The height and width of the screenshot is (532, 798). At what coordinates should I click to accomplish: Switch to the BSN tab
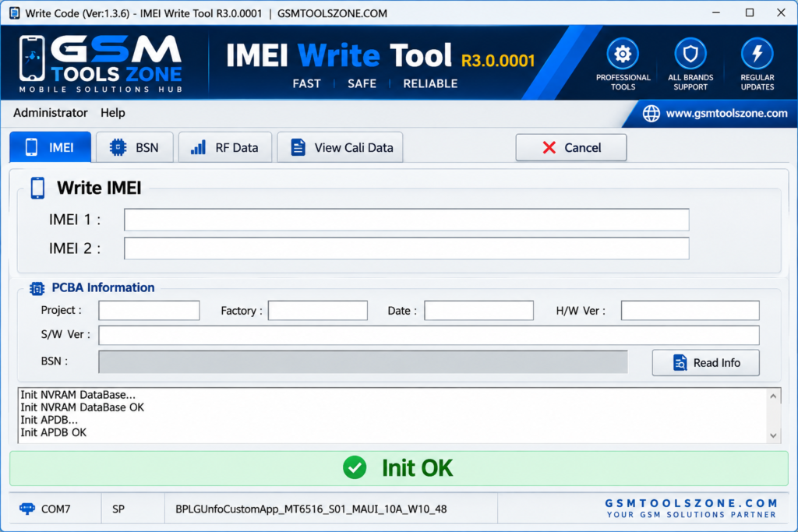(134, 147)
